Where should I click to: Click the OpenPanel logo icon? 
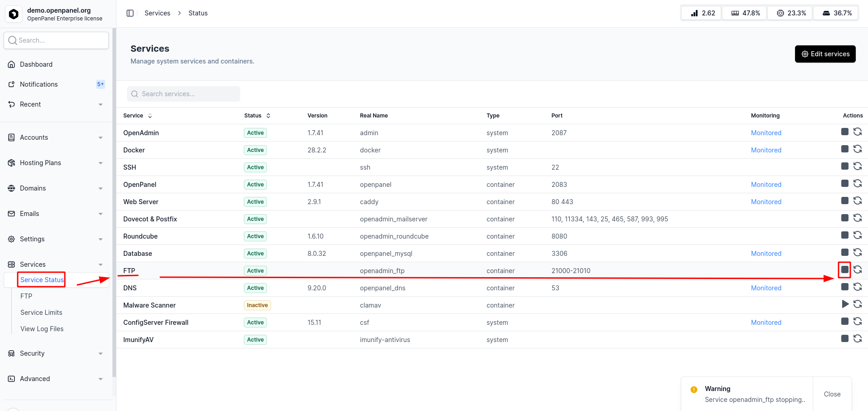[x=14, y=14]
